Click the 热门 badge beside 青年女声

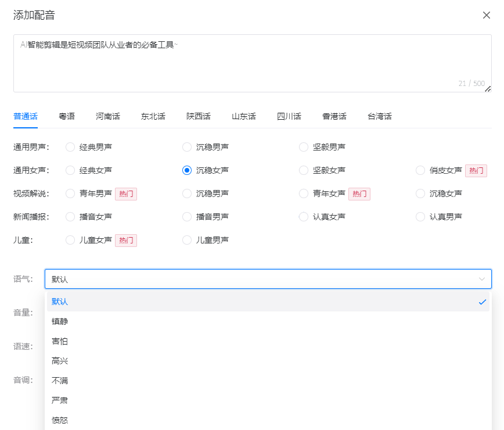[x=359, y=194]
